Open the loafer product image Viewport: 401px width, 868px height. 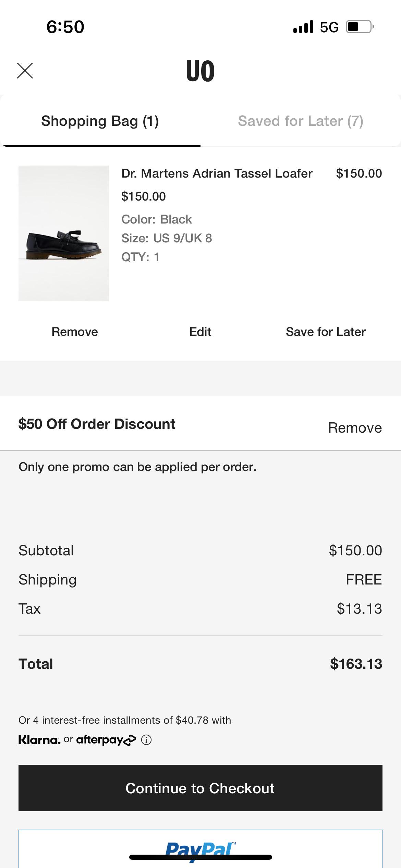pyautogui.click(x=63, y=233)
